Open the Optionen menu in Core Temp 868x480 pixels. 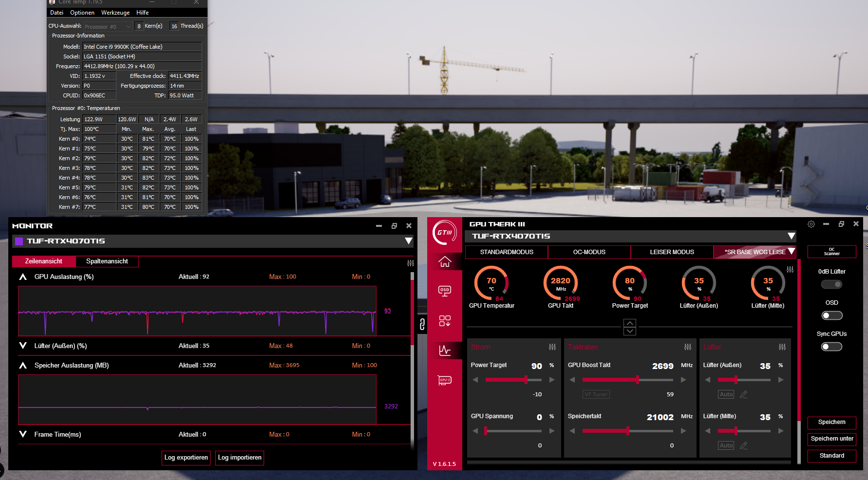click(82, 13)
